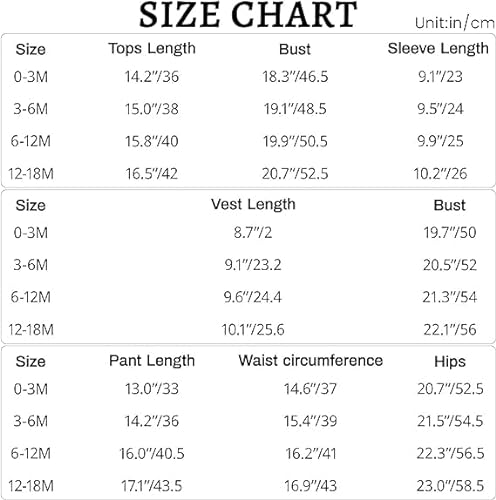
Task: Click the 15.4"/39 waist value
Action: coord(310,421)
